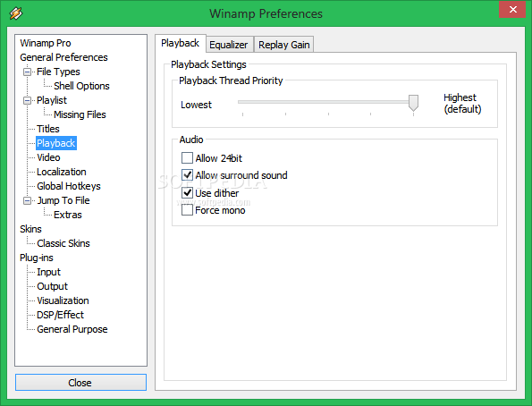
Task: Select Global Hotkeys in the tree
Action: pyautogui.click(x=69, y=186)
